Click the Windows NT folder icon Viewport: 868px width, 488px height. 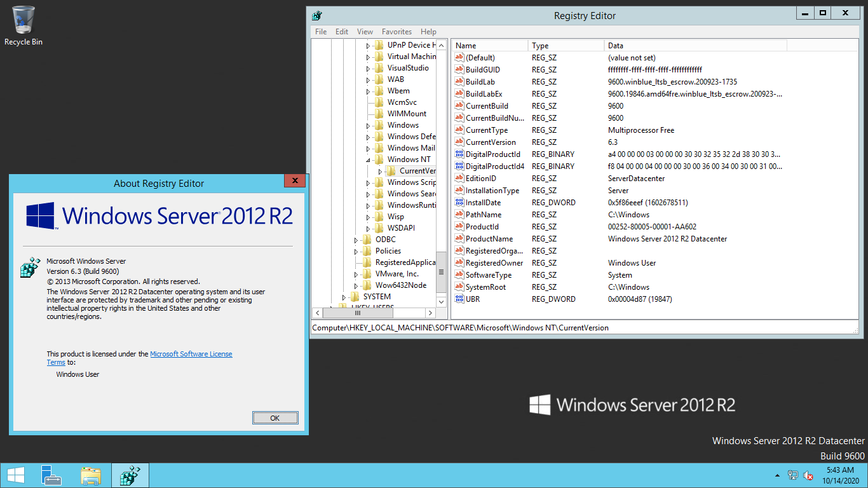pos(379,159)
